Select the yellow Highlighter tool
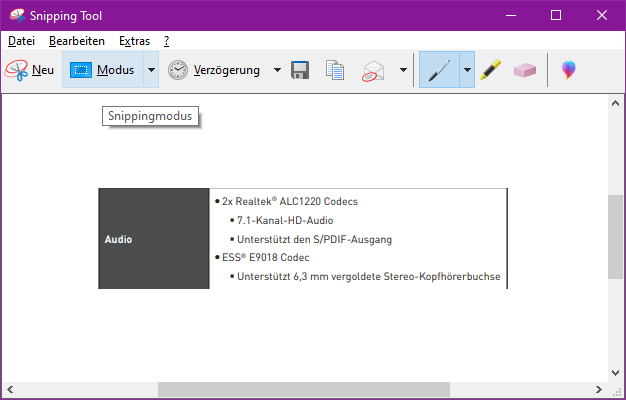This screenshot has width=626, height=400. pyautogui.click(x=490, y=70)
